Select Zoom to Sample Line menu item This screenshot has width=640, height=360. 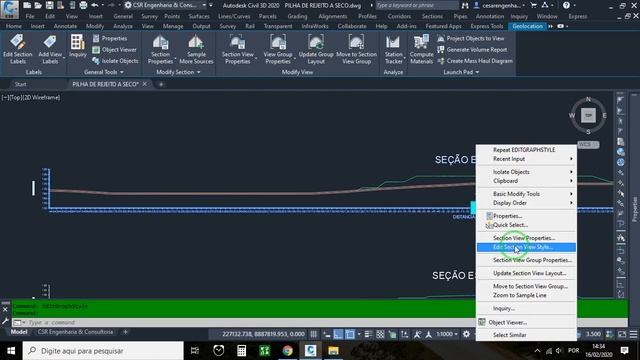click(526, 295)
